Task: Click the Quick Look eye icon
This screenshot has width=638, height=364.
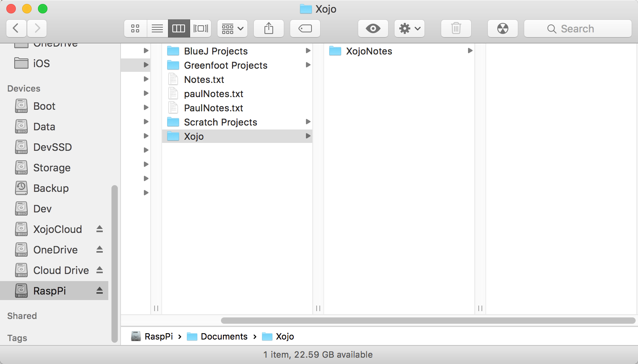Action: 373,28
